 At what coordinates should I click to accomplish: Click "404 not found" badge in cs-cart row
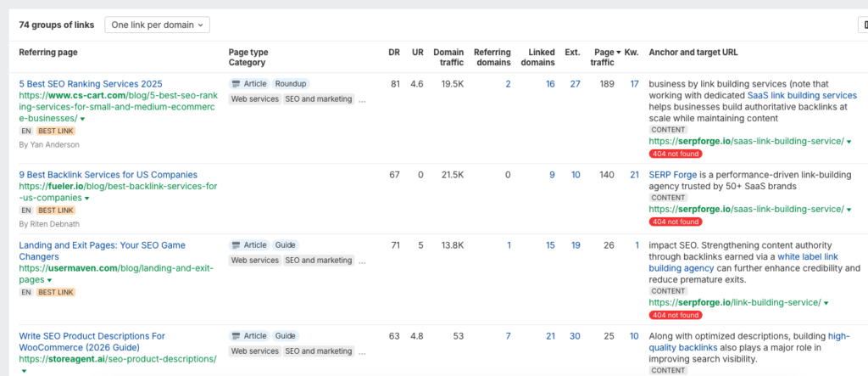(x=676, y=154)
